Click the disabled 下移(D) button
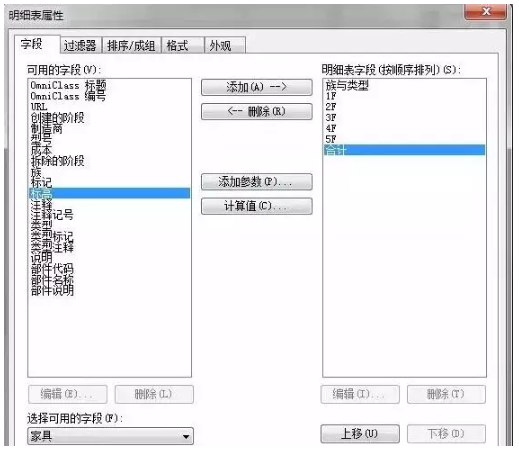The image size is (519, 450). (446, 433)
